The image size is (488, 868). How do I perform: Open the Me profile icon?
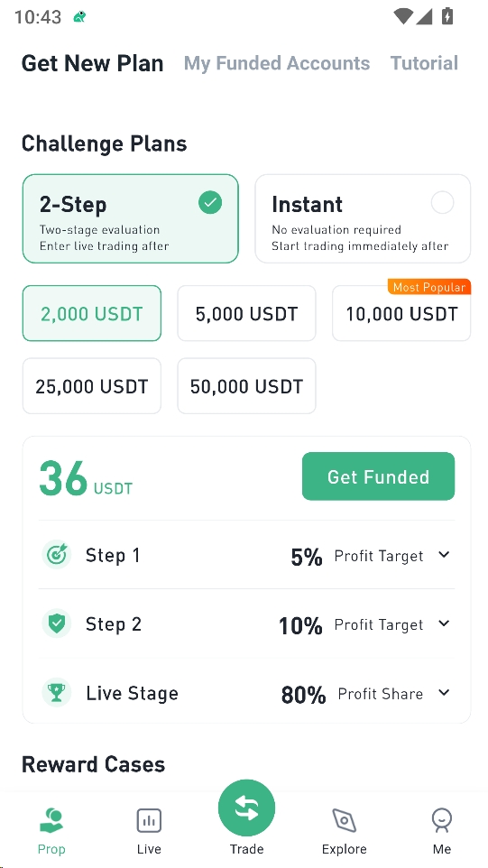click(441, 820)
